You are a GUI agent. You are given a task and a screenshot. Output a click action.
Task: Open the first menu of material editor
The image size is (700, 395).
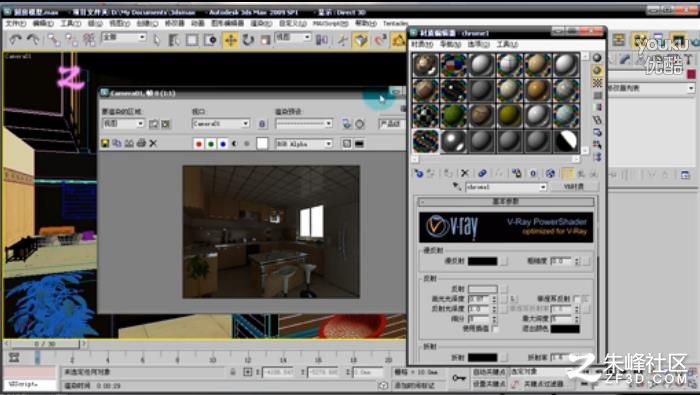[x=422, y=44]
